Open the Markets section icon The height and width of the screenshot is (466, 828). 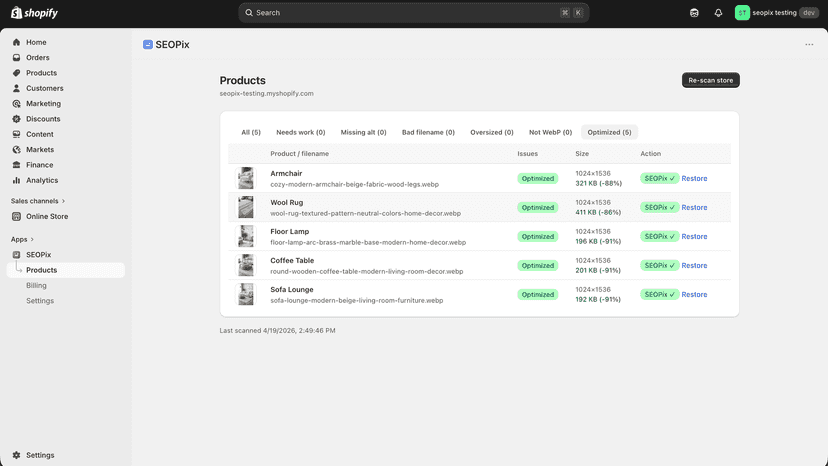point(16,150)
